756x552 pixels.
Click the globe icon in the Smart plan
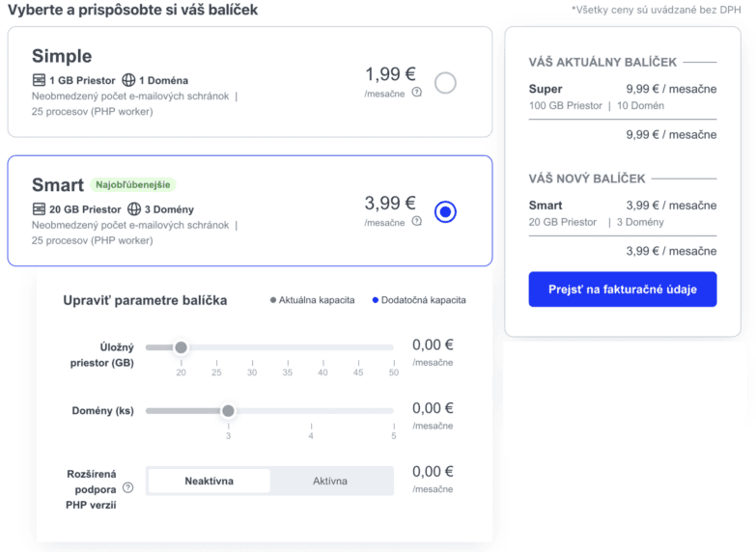pos(134,208)
